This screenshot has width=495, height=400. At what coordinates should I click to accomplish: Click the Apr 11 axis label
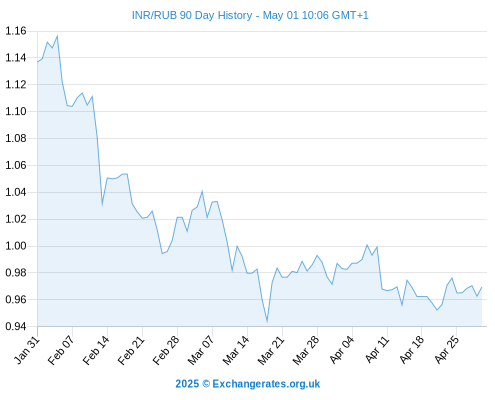[x=377, y=350]
